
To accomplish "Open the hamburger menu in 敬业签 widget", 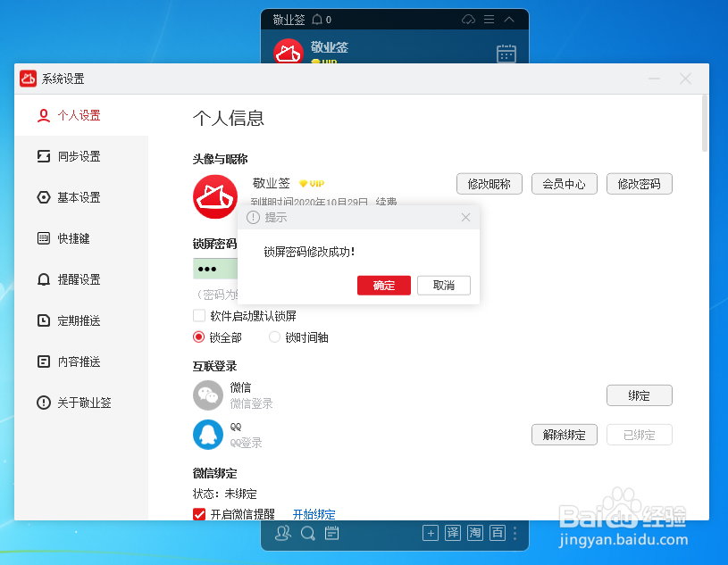I will pos(489,20).
